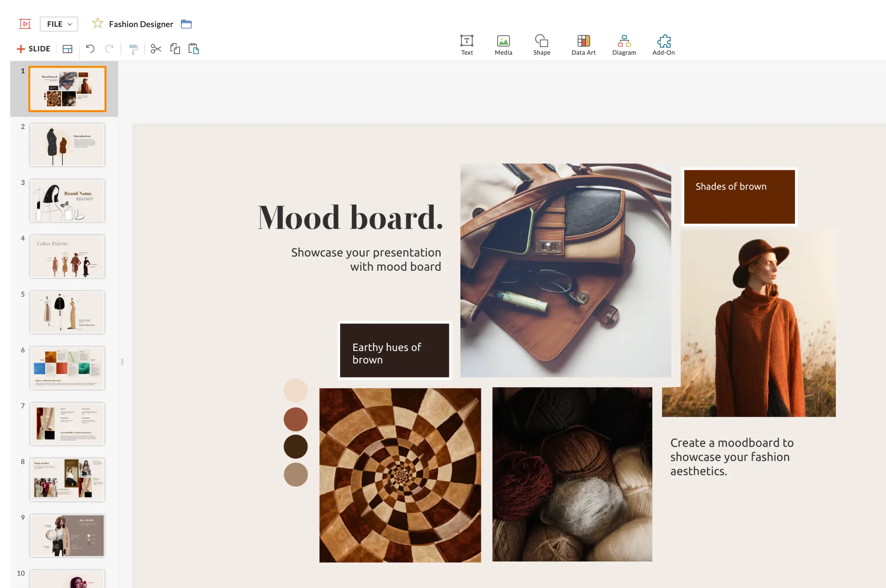Undo the last action

tap(90, 49)
